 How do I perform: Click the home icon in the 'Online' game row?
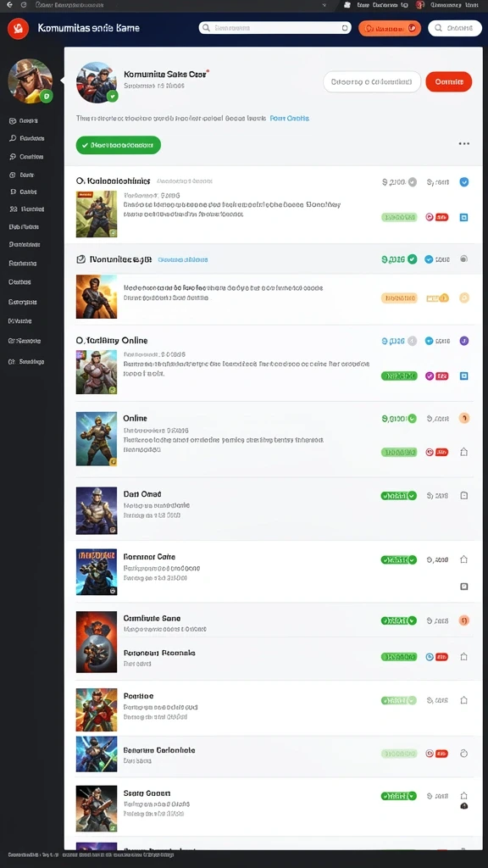(x=464, y=452)
